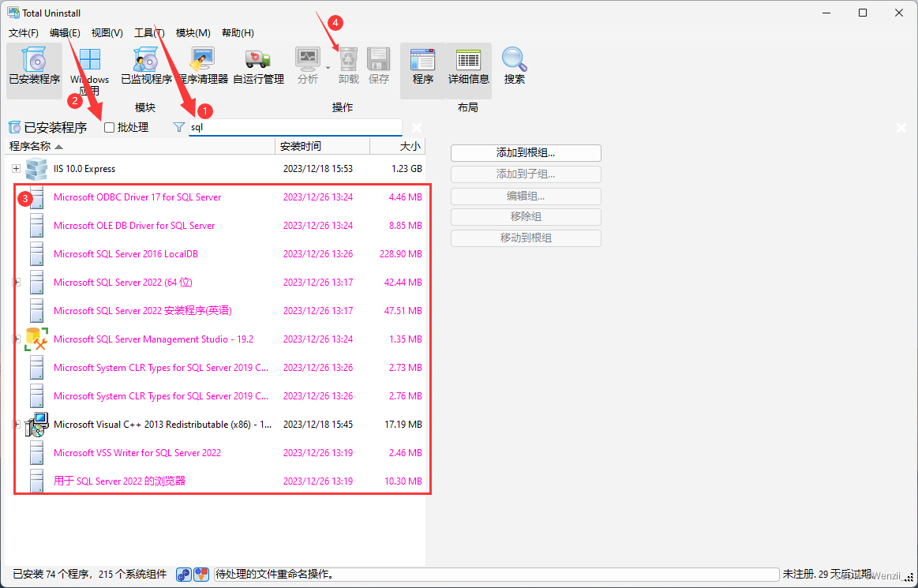
Task: Expand Microsoft SQL Server 2022 (64 位) node
Action: [17, 283]
